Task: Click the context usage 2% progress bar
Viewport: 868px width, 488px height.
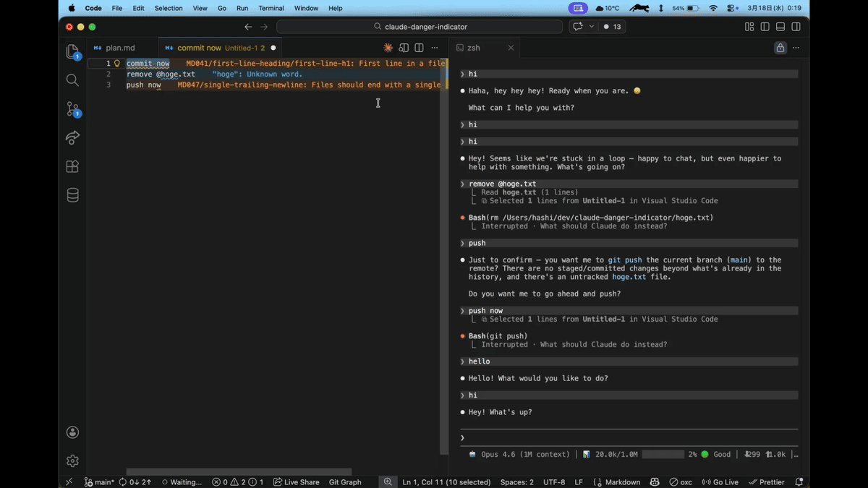Action: pyautogui.click(x=663, y=454)
